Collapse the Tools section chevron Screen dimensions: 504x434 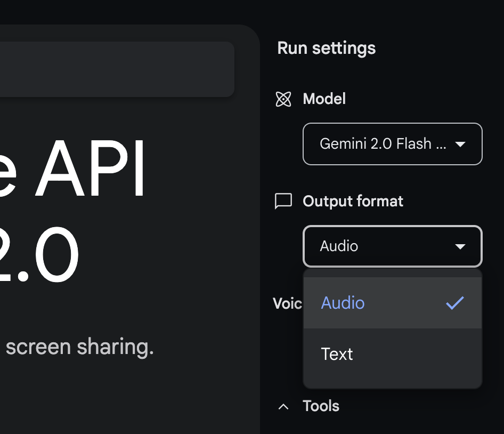(284, 406)
